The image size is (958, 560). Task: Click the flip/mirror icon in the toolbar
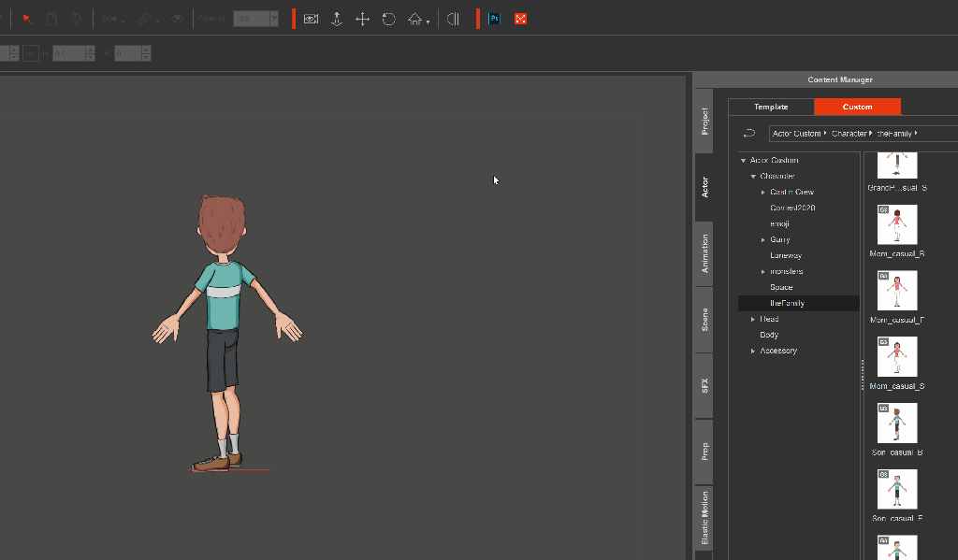(453, 18)
